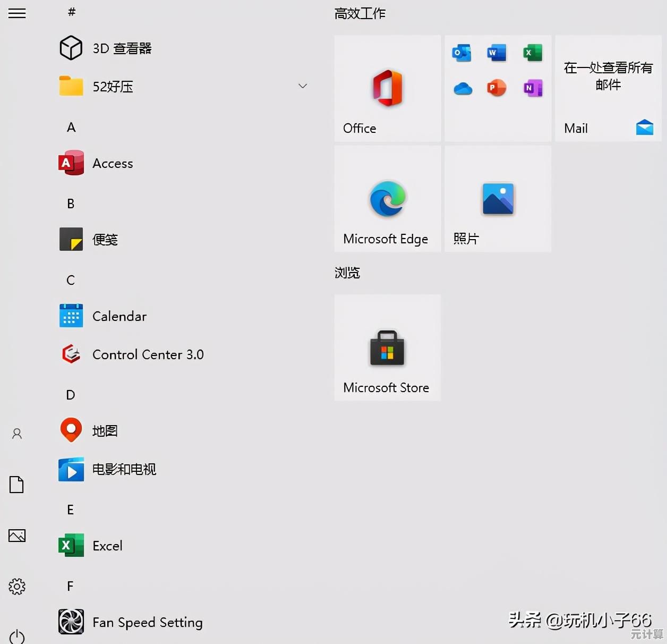Open Outlook in the Office apps tile
The width and height of the screenshot is (667, 644).
click(x=462, y=53)
